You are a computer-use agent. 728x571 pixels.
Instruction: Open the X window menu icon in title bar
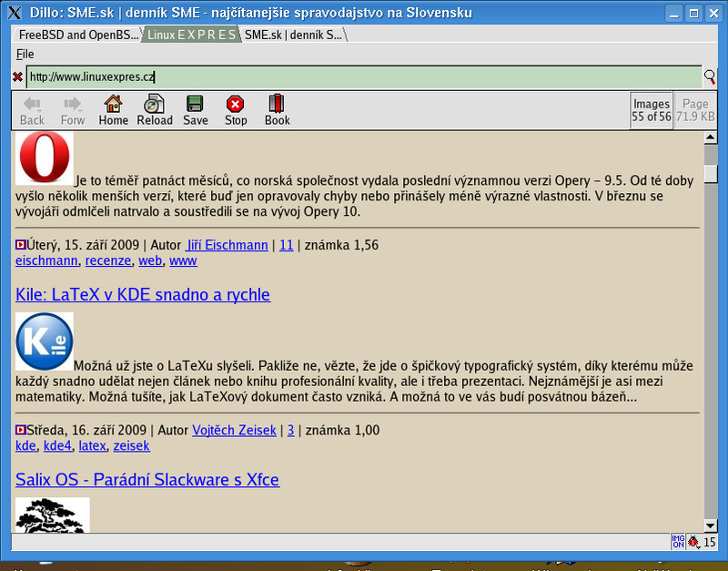tap(15, 13)
